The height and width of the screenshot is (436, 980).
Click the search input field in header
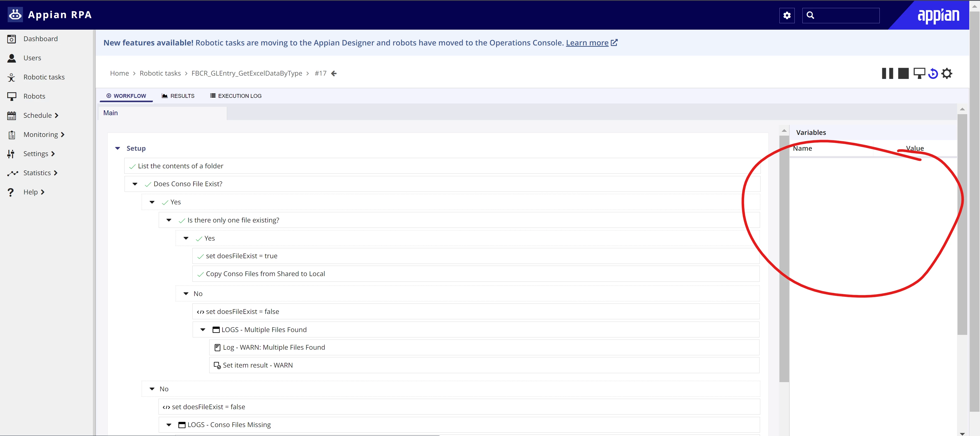point(841,15)
